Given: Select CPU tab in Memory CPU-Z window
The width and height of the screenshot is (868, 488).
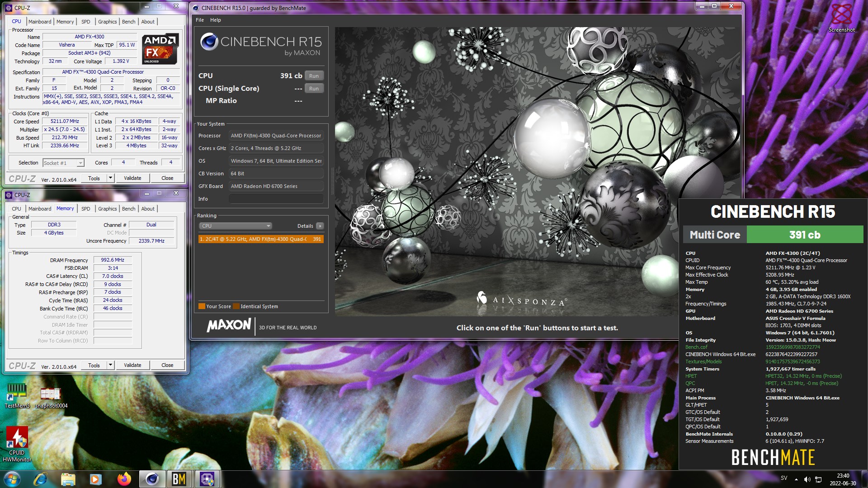Looking at the screenshot, I should click(x=17, y=209).
